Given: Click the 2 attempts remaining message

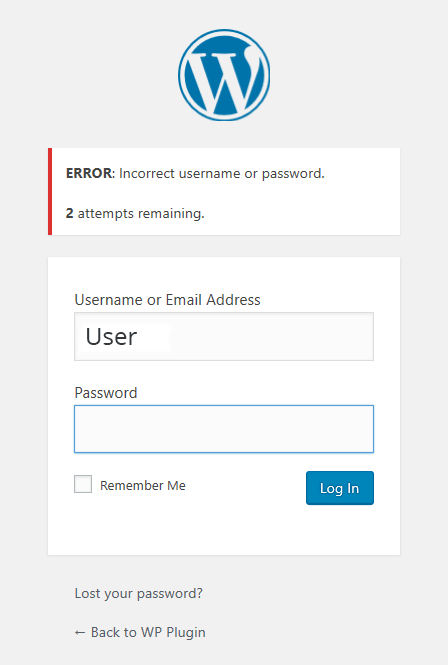Looking at the screenshot, I should [135, 213].
